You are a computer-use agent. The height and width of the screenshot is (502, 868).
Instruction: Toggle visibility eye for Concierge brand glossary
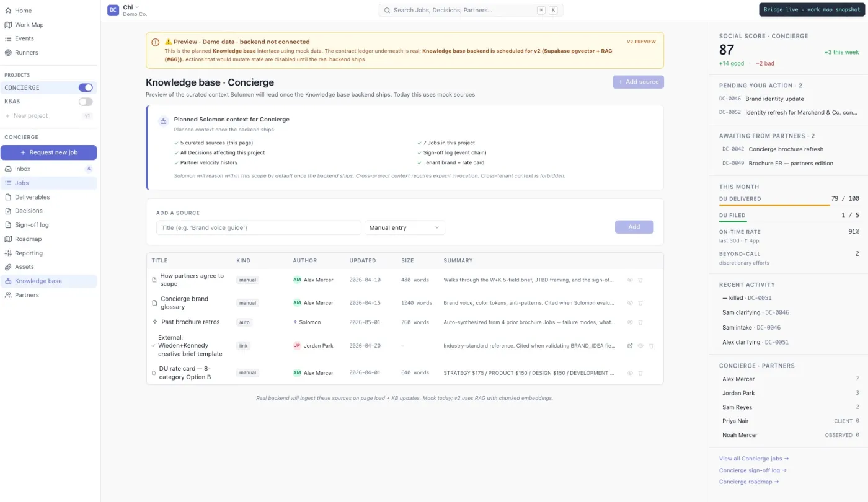click(x=630, y=303)
